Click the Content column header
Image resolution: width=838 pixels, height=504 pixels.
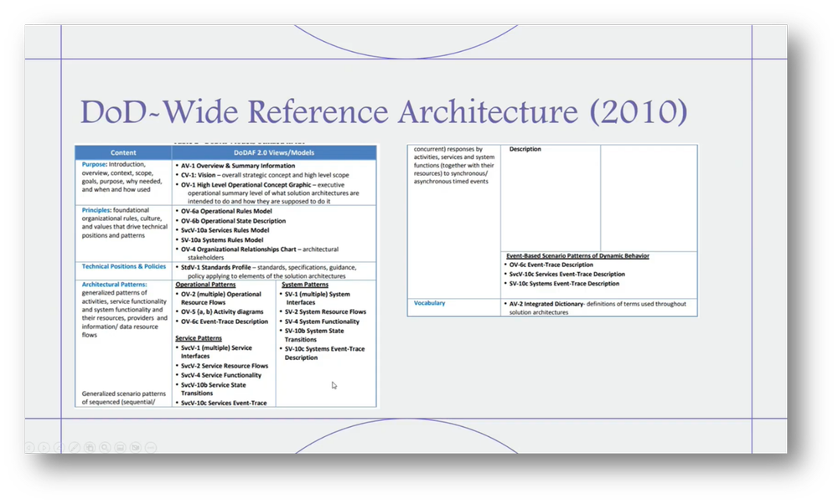123,152
